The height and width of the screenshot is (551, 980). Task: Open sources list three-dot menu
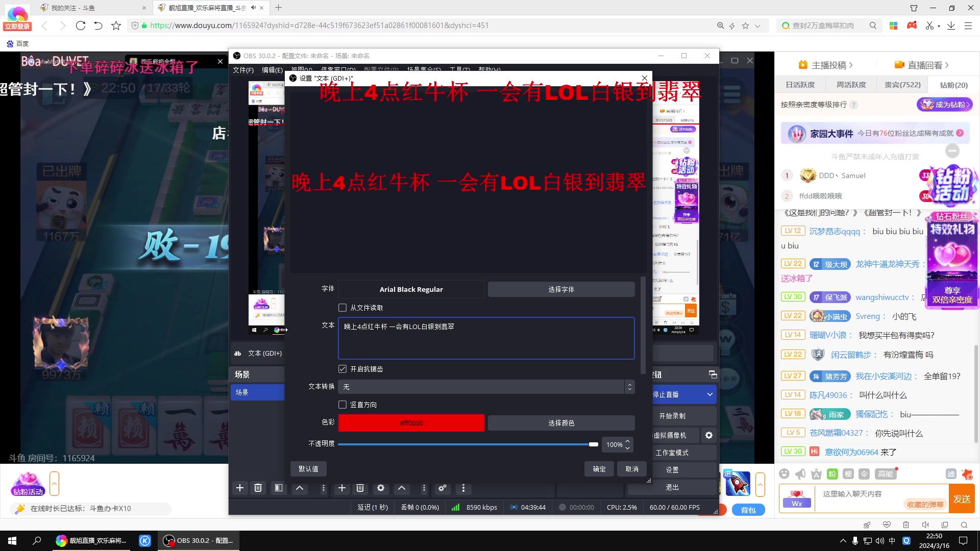click(424, 488)
